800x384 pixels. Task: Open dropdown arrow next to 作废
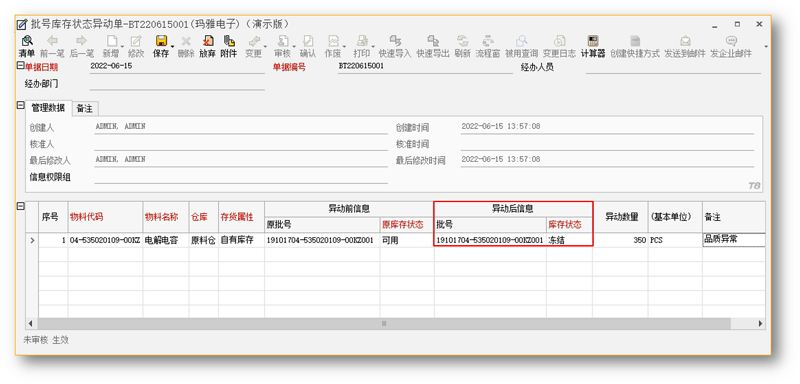tap(344, 46)
